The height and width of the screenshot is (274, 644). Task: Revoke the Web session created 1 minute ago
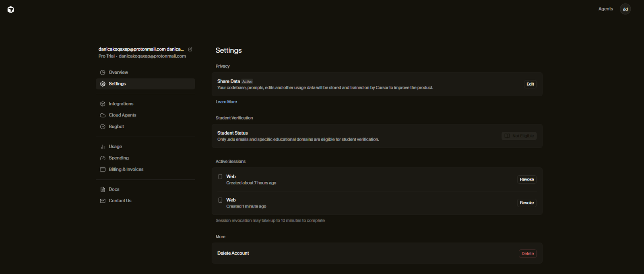click(x=526, y=203)
